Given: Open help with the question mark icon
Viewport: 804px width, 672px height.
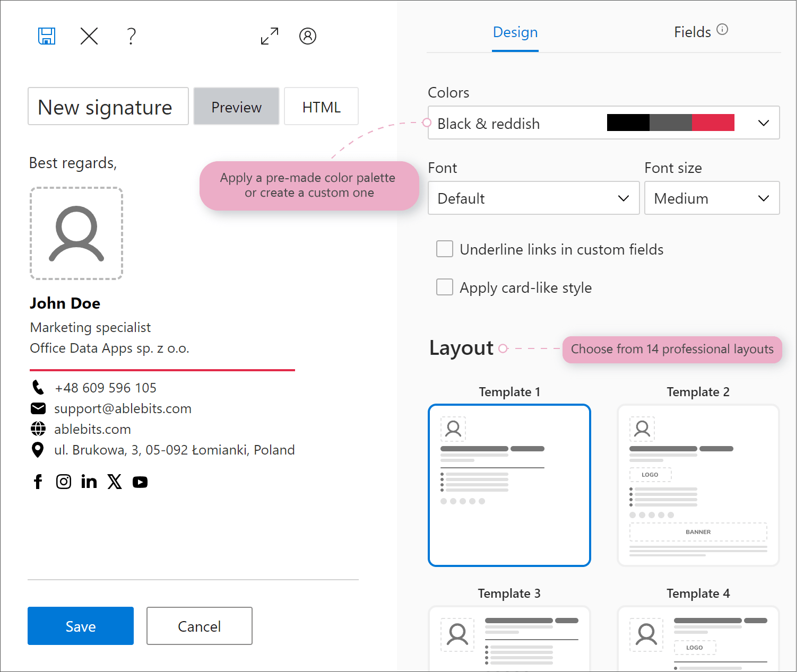Looking at the screenshot, I should click(132, 36).
